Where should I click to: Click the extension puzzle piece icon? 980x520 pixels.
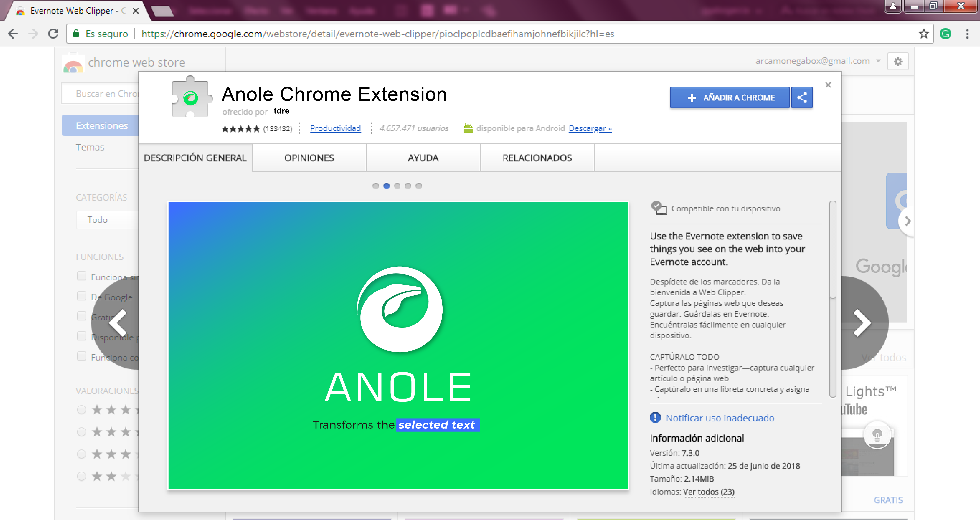(191, 97)
